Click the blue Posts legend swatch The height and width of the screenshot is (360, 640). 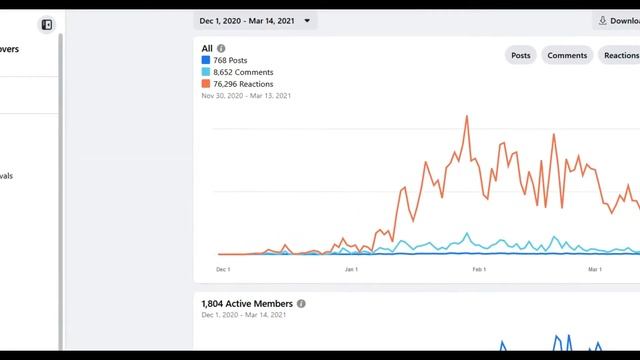pos(206,60)
